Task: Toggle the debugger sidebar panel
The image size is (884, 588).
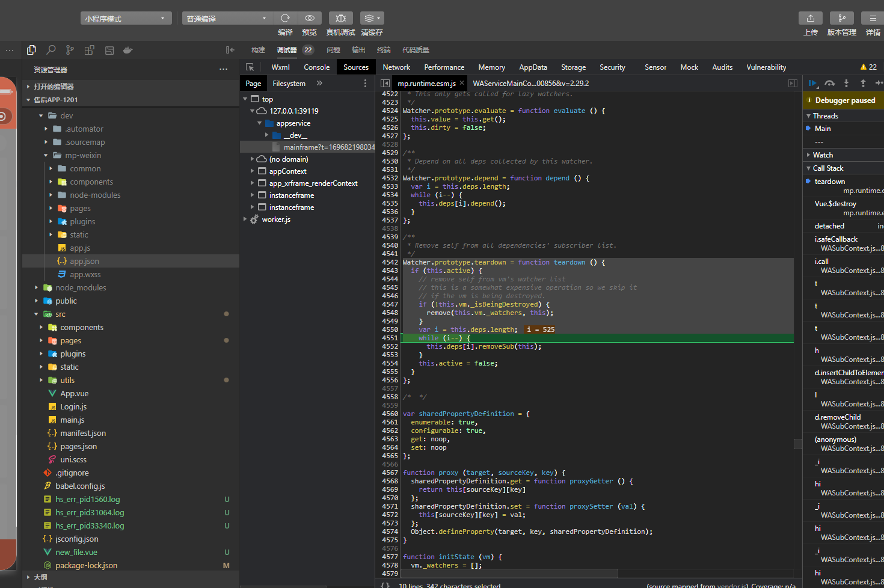Action: pos(793,84)
